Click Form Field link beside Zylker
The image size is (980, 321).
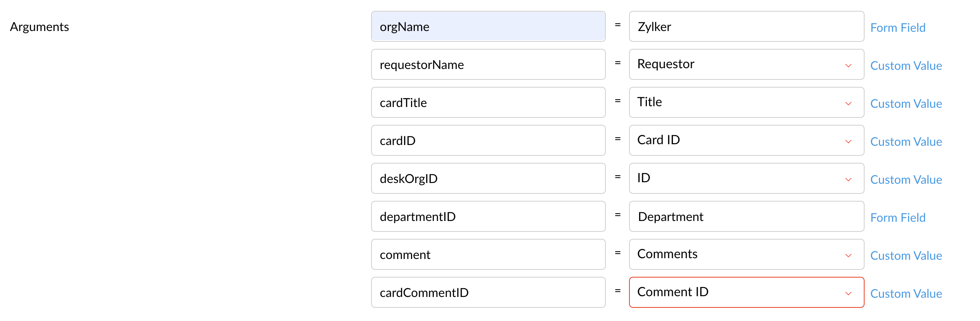coord(897,28)
